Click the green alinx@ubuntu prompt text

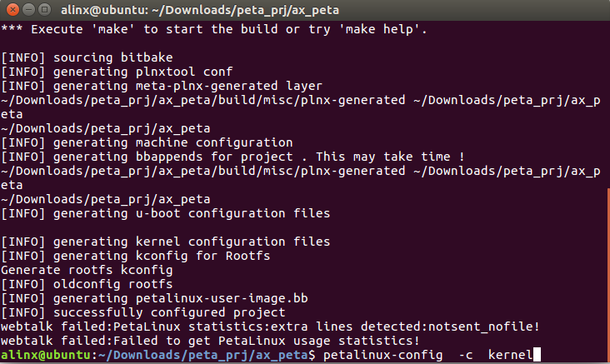tap(46, 355)
